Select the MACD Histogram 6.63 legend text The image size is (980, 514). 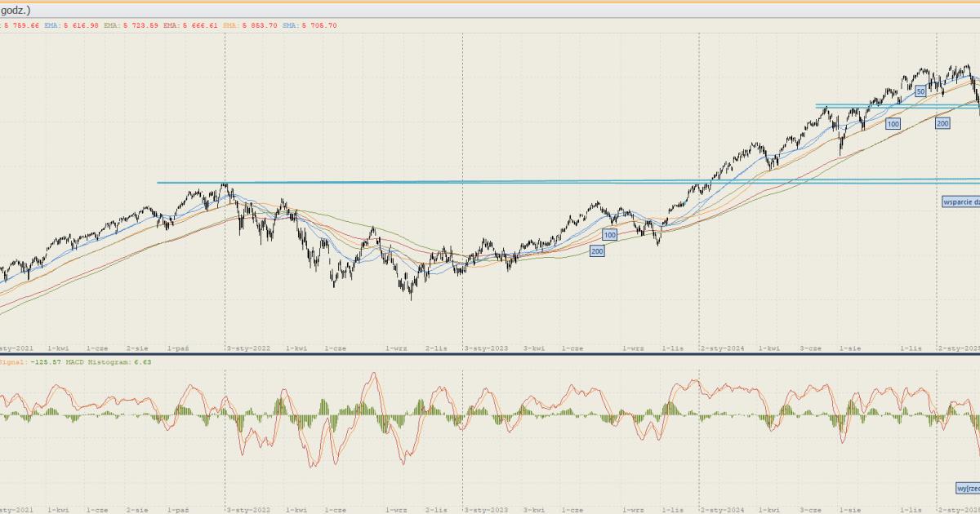tap(114, 361)
